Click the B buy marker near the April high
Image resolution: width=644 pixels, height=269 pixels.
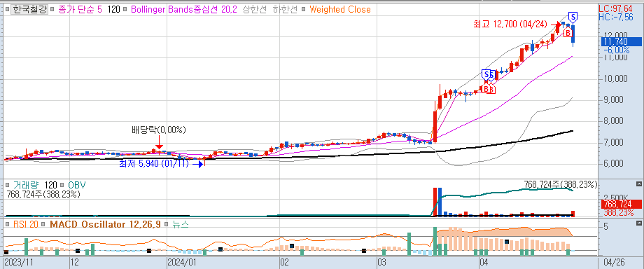point(568,32)
